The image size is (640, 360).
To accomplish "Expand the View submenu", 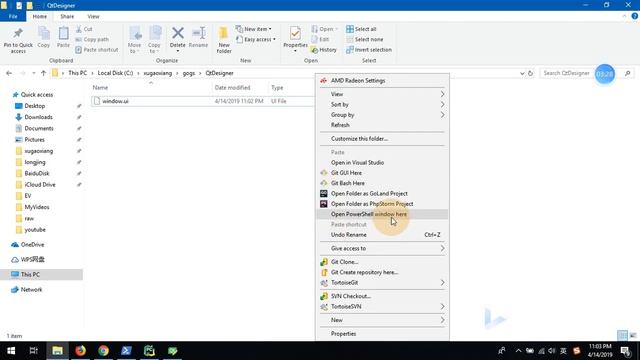I will [x=382, y=94].
